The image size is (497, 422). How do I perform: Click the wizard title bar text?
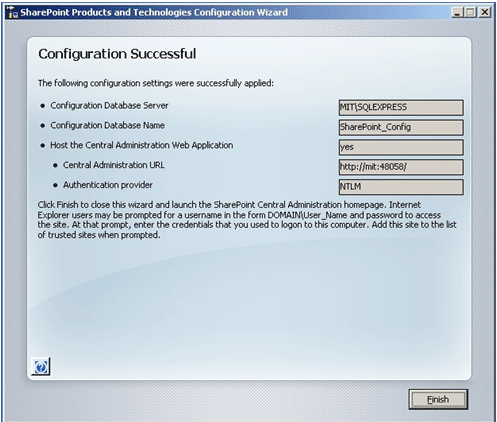pos(154,12)
